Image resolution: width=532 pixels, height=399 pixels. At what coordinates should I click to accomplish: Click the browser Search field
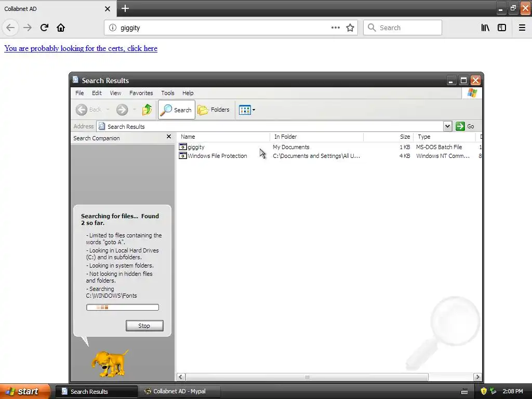[x=403, y=28]
